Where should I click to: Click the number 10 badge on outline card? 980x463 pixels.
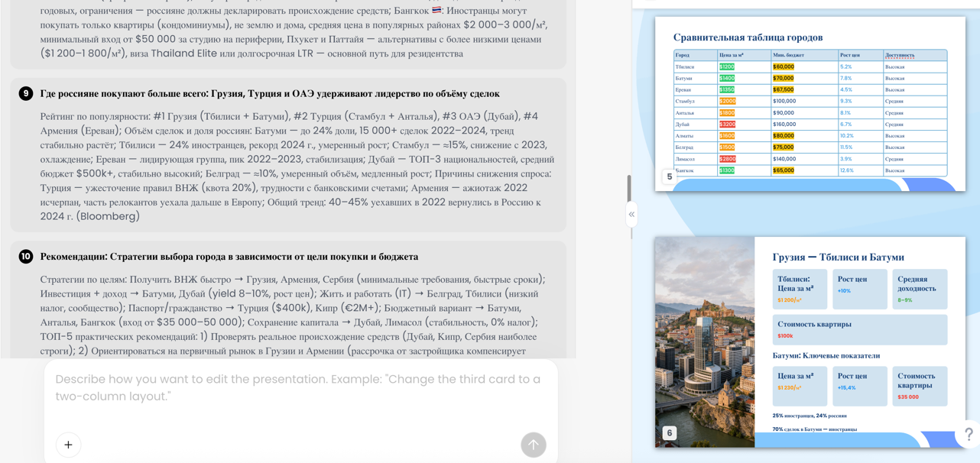(26, 256)
